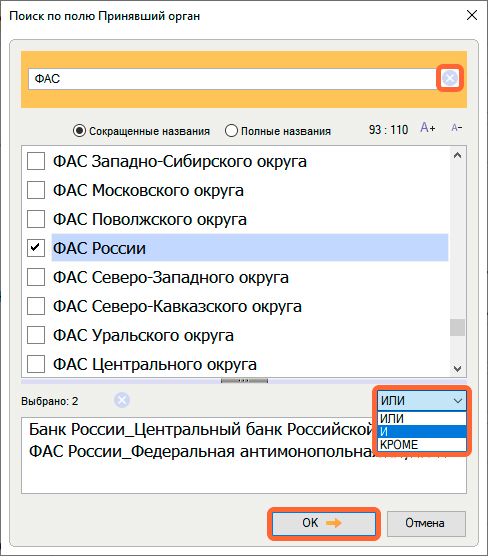Click the 93 : 110 counter
Screen dimensions: 488x556
tap(388, 130)
